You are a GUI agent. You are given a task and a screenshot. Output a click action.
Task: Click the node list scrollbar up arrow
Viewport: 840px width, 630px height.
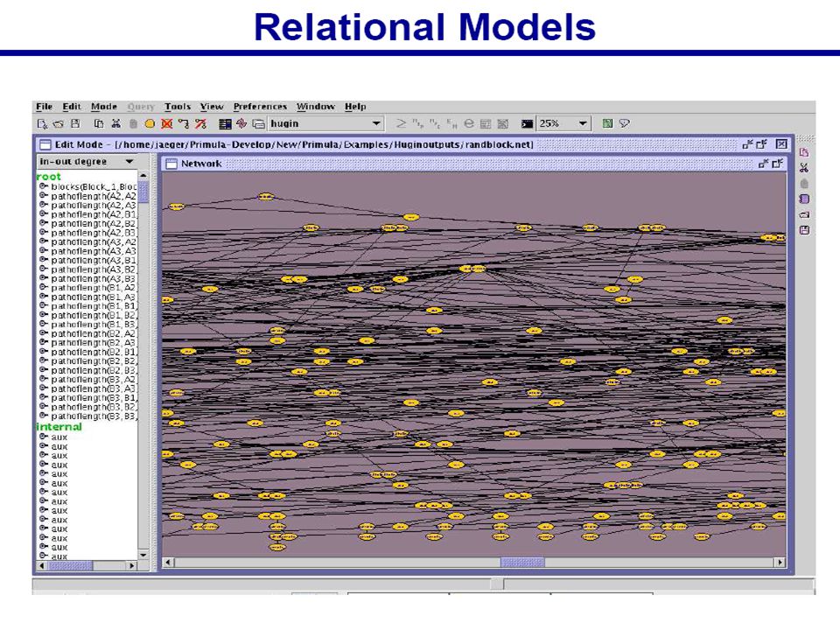143,176
